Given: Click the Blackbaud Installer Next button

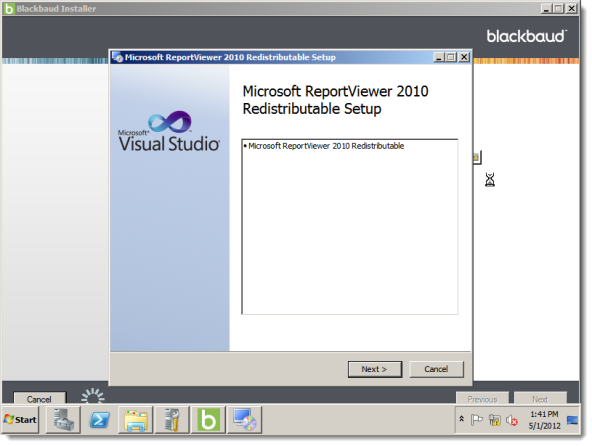Looking at the screenshot, I should point(540,398).
